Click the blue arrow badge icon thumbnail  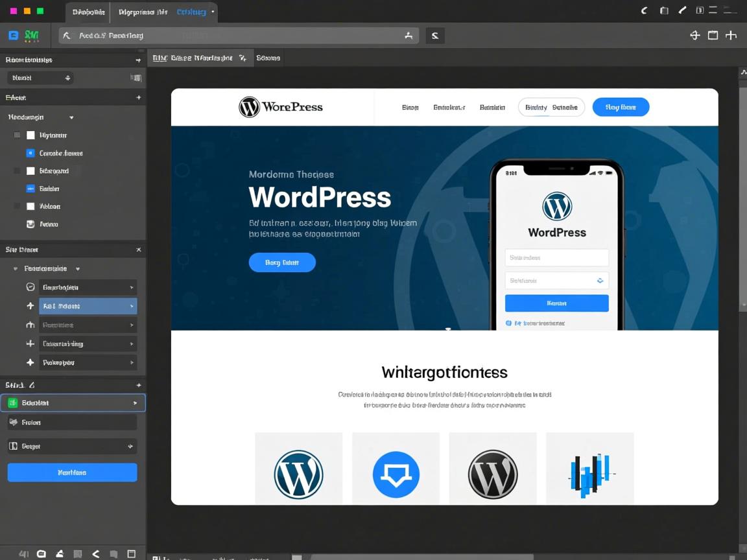pos(396,474)
